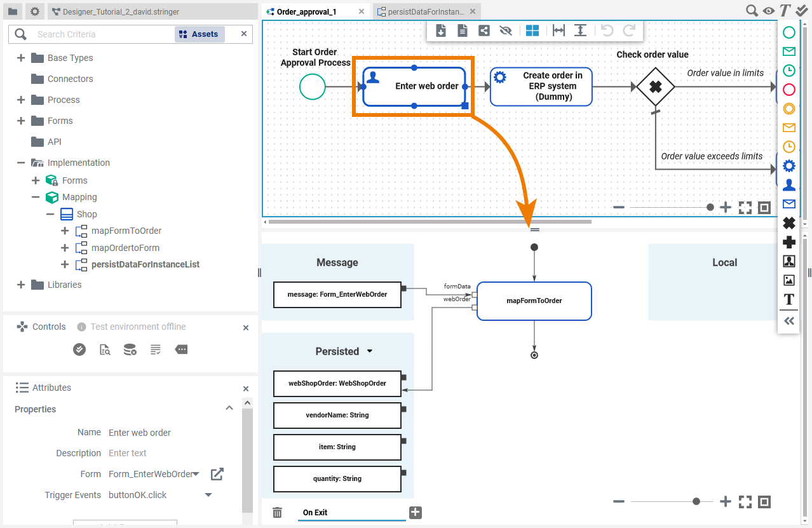This screenshot has height=528, width=812.
Task: Switch to the persistDataForInstance tab
Action: click(x=426, y=11)
